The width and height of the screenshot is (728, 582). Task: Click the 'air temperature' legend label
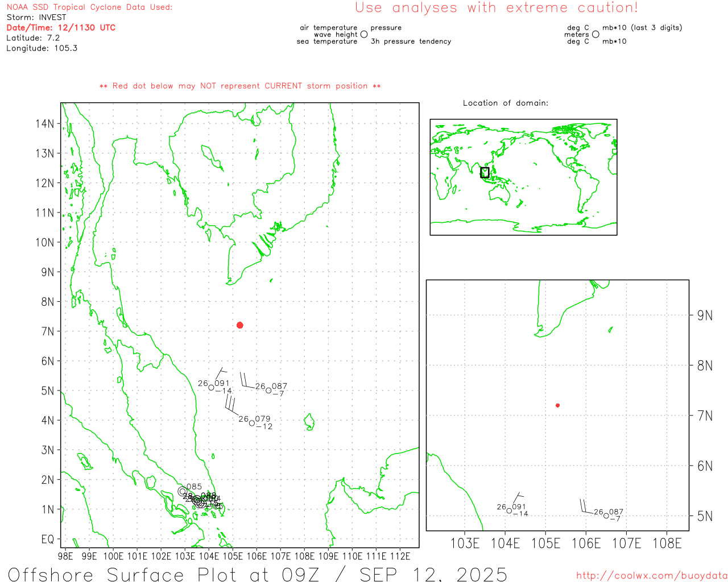click(329, 28)
